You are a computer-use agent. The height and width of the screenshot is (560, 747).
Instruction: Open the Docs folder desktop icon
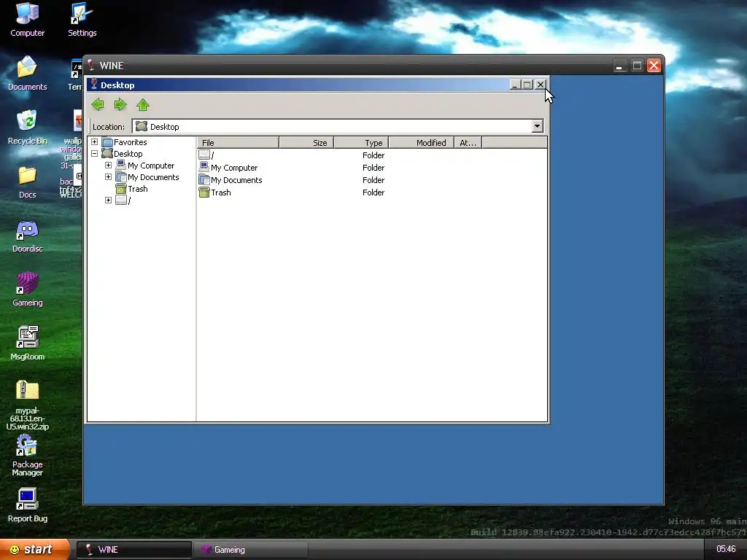pos(27,182)
